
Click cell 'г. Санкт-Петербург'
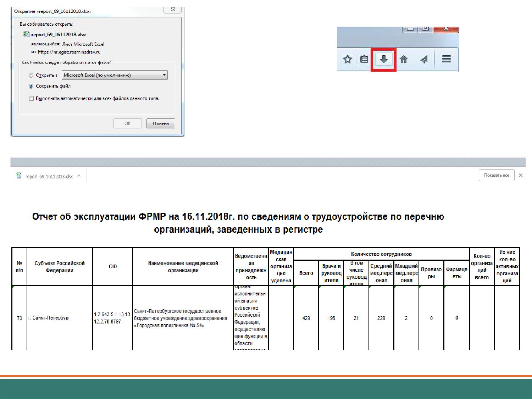tap(60, 318)
